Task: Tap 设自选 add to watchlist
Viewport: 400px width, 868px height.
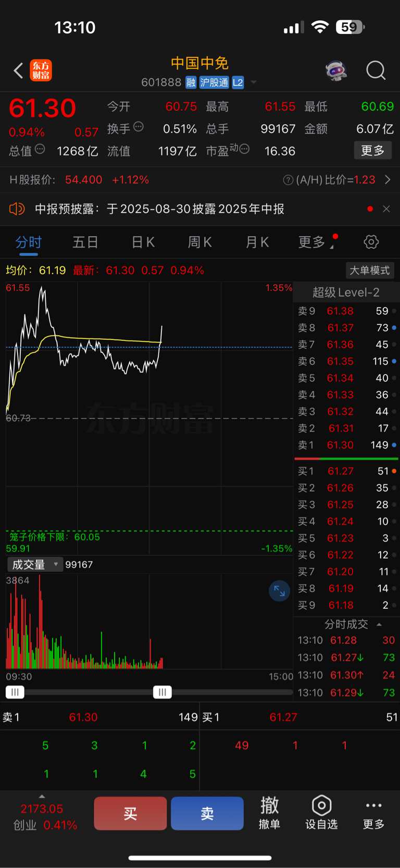Action: click(321, 813)
